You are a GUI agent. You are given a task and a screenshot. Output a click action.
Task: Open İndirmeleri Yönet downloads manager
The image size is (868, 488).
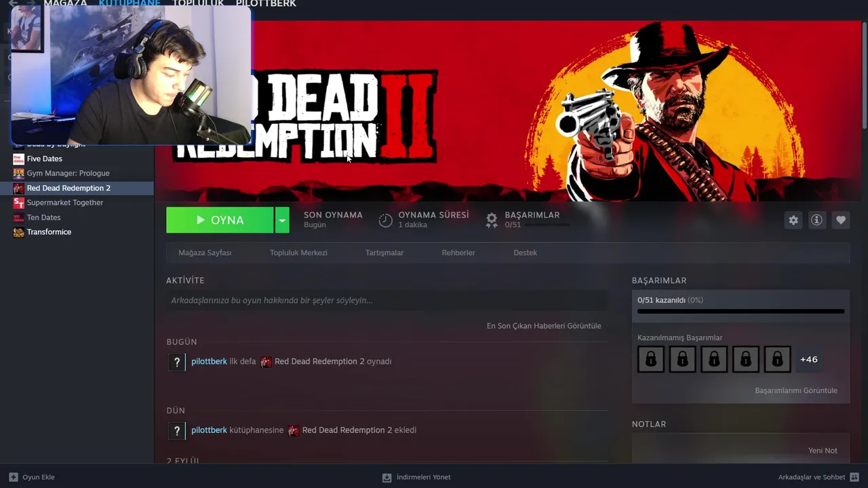point(416,477)
